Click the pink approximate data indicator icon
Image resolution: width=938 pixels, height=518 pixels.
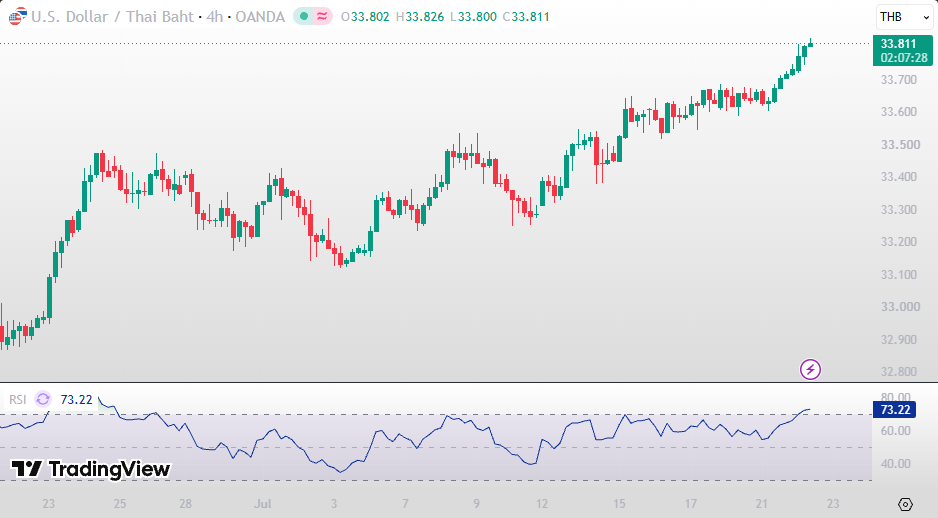[x=322, y=17]
